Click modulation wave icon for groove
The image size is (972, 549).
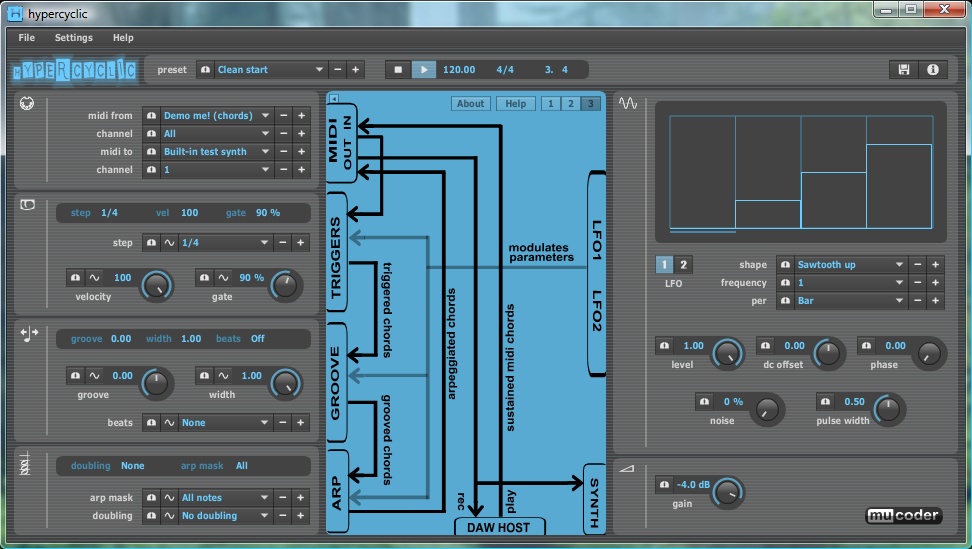coord(94,375)
